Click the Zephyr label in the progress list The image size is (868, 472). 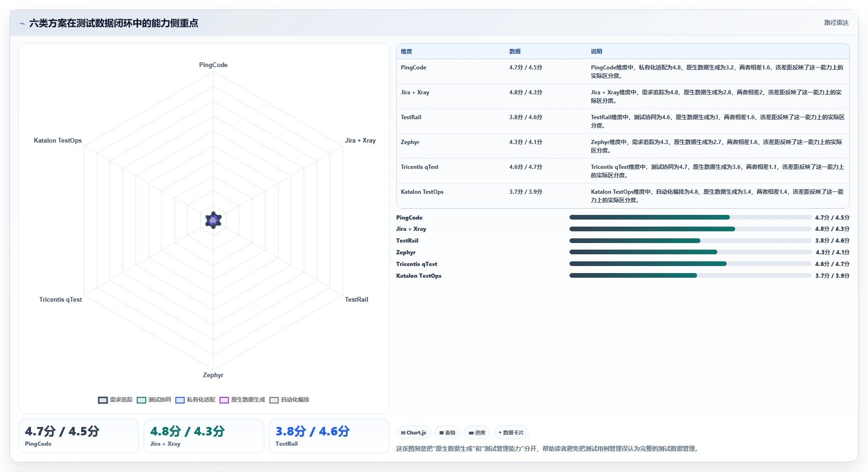tap(406, 252)
